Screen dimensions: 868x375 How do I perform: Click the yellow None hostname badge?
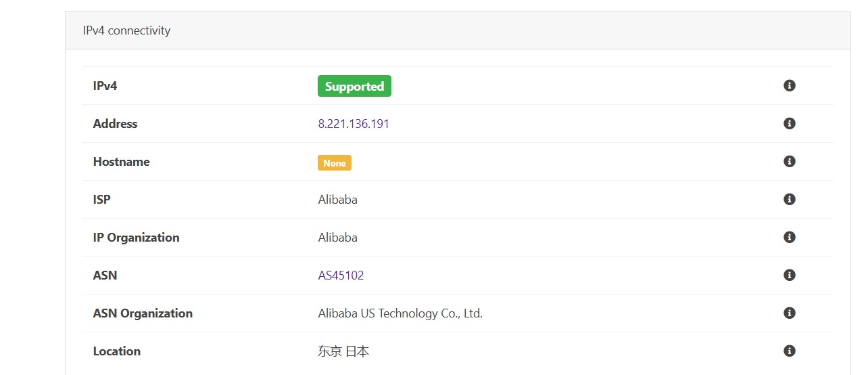[335, 162]
